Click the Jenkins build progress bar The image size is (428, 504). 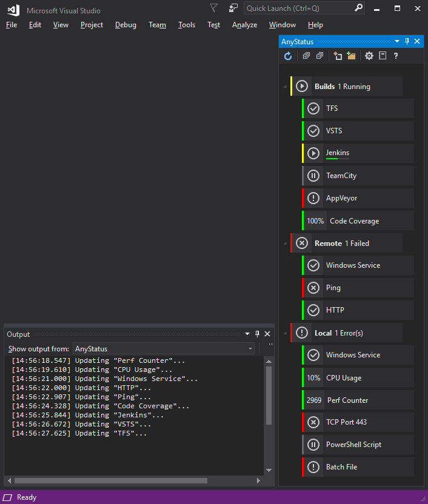(337, 159)
